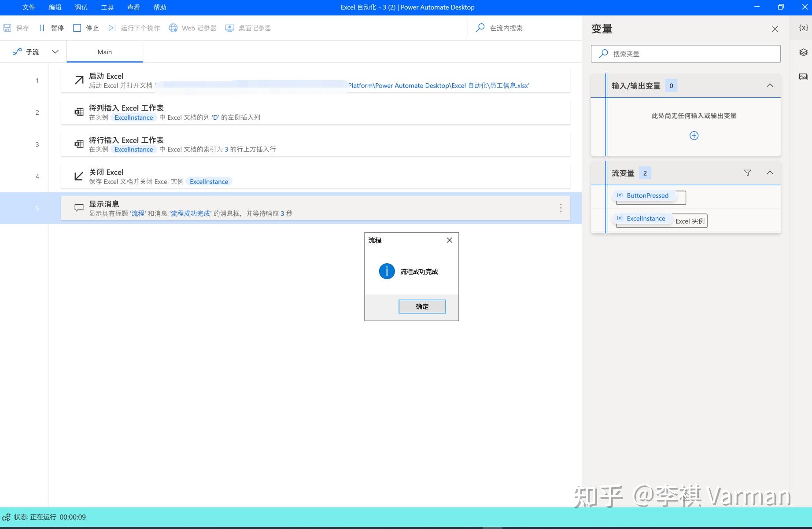Click the 暂停 (Pause) icon
Image resolution: width=812 pixels, height=529 pixels.
[x=42, y=27]
